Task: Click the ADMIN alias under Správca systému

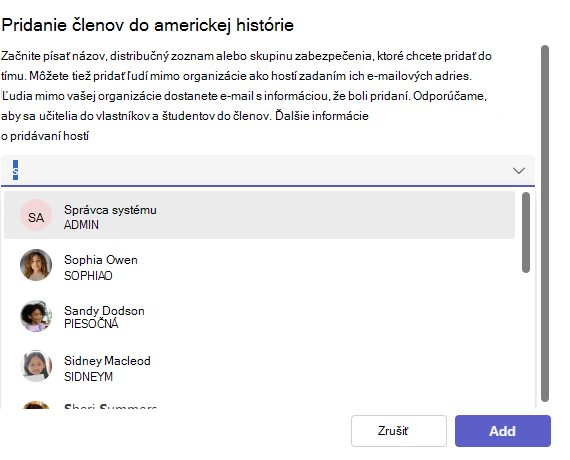Action: pos(81,225)
